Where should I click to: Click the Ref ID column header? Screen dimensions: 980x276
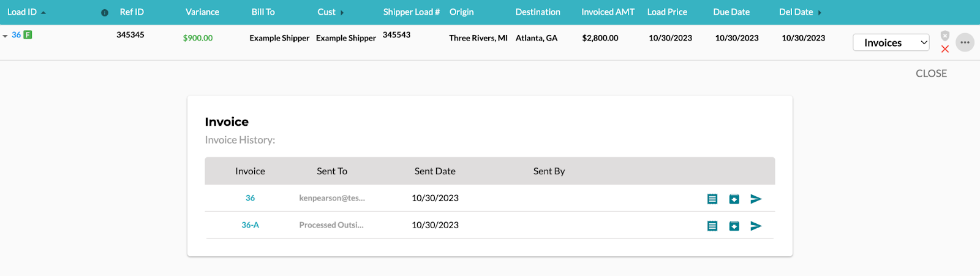coord(132,12)
